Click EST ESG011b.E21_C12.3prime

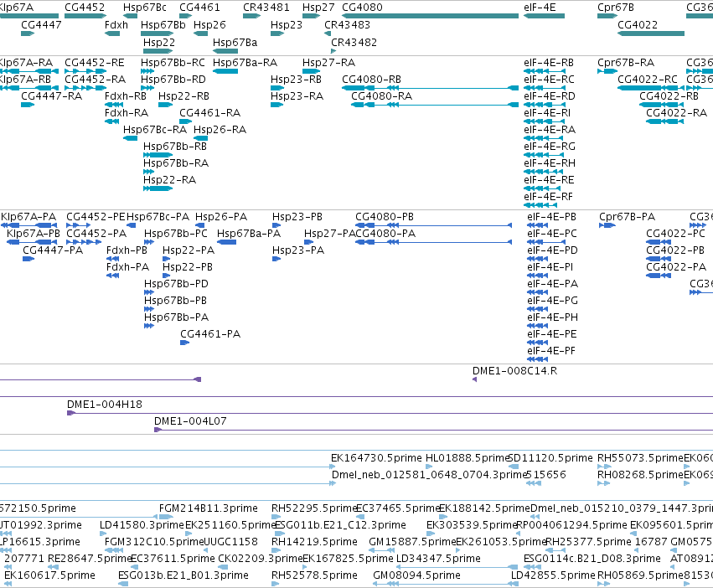340,525
